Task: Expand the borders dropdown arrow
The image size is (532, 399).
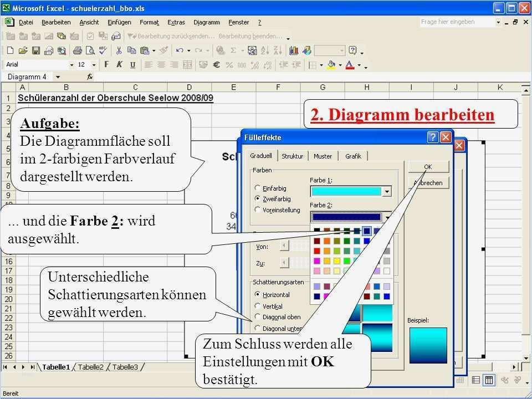Action: [321, 65]
